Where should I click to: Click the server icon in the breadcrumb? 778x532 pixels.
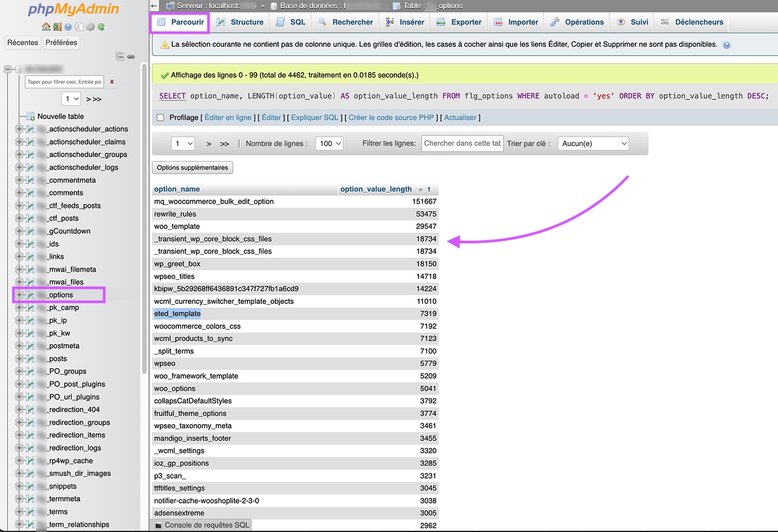(170, 6)
